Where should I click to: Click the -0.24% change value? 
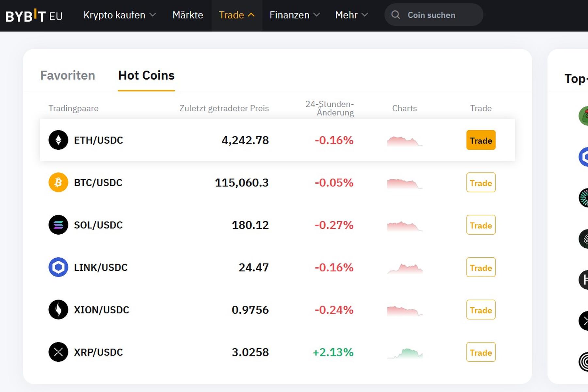point(334,310)
